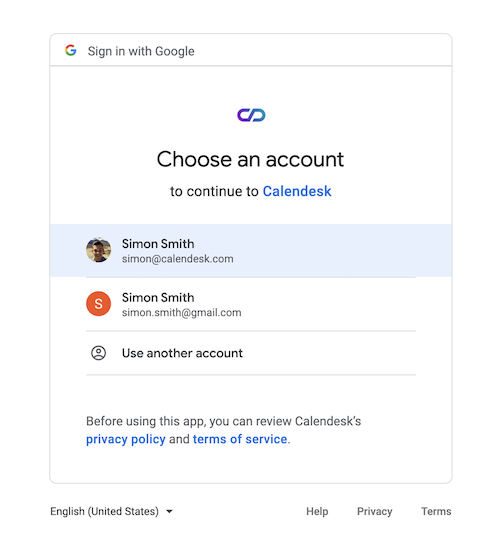Image resolution: width=500 pixels, height=533 pixels.
Task: Click the second Simon Smith name label
Action: coord(158,297)
